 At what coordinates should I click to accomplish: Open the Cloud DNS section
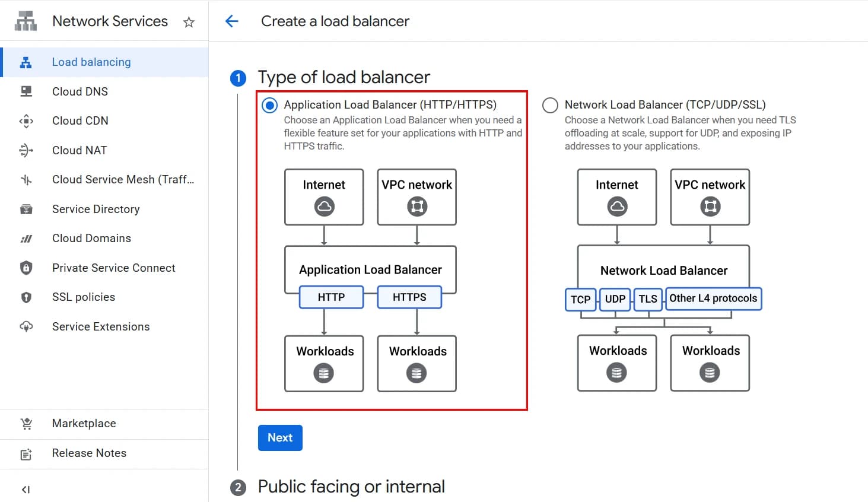80,91
